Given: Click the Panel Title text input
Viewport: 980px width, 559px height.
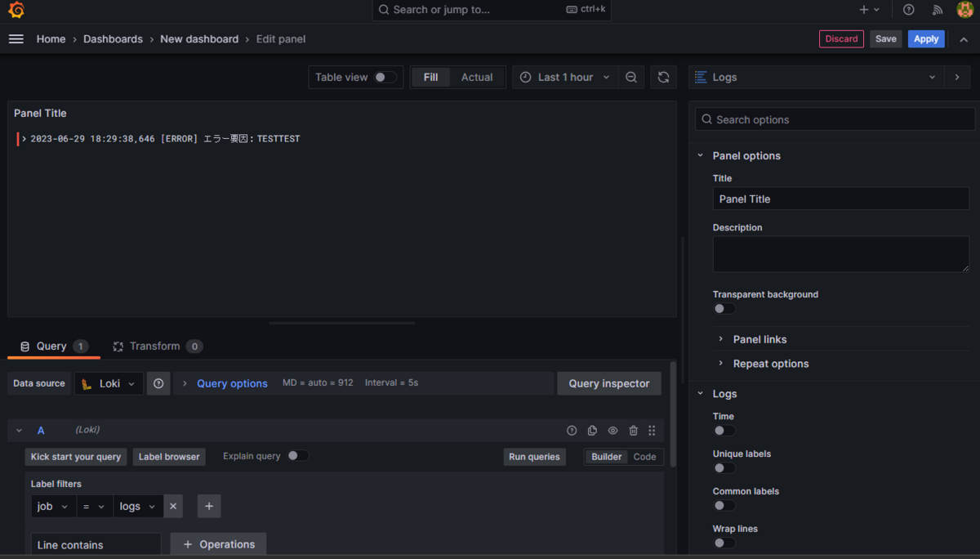Looking at the screenshot, I should tap(841, 199).
